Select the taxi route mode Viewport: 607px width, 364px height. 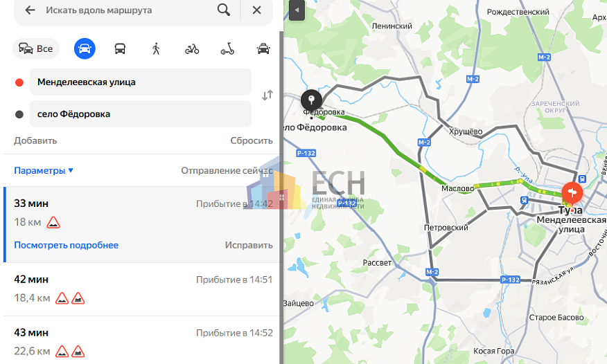[263, 48]
